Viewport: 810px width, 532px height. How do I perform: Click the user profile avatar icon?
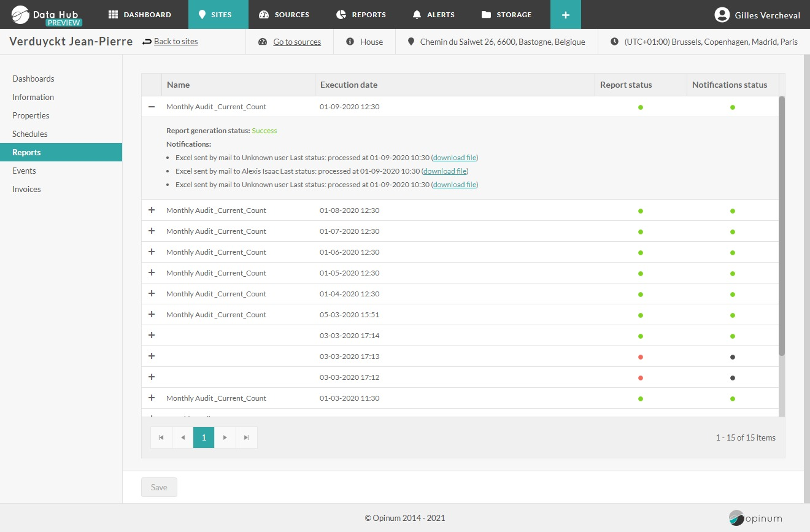(722, 15)
